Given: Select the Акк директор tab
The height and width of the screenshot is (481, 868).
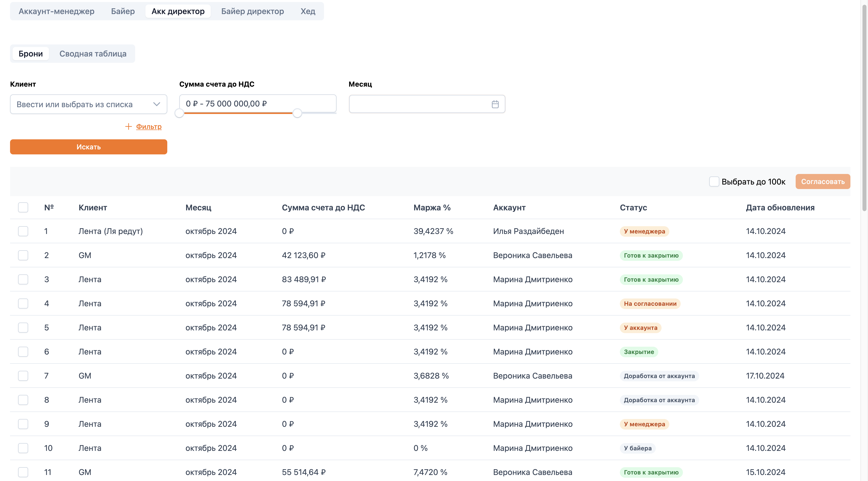Looking at the screenshot, I should (178, 11).
